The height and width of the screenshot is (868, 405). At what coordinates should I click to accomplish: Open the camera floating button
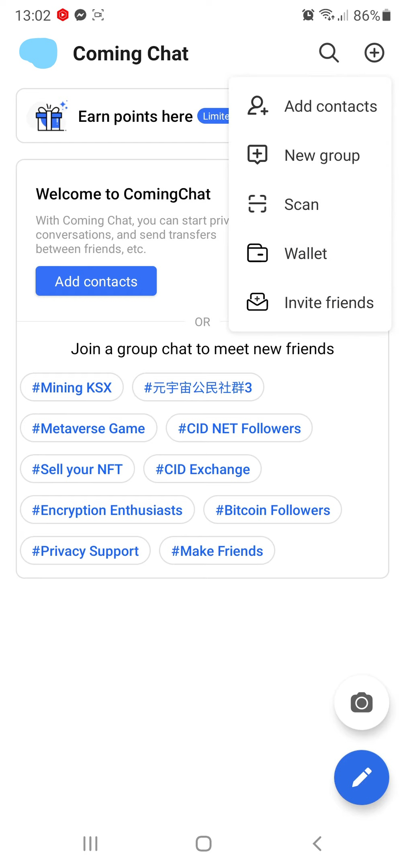point(362,703)
